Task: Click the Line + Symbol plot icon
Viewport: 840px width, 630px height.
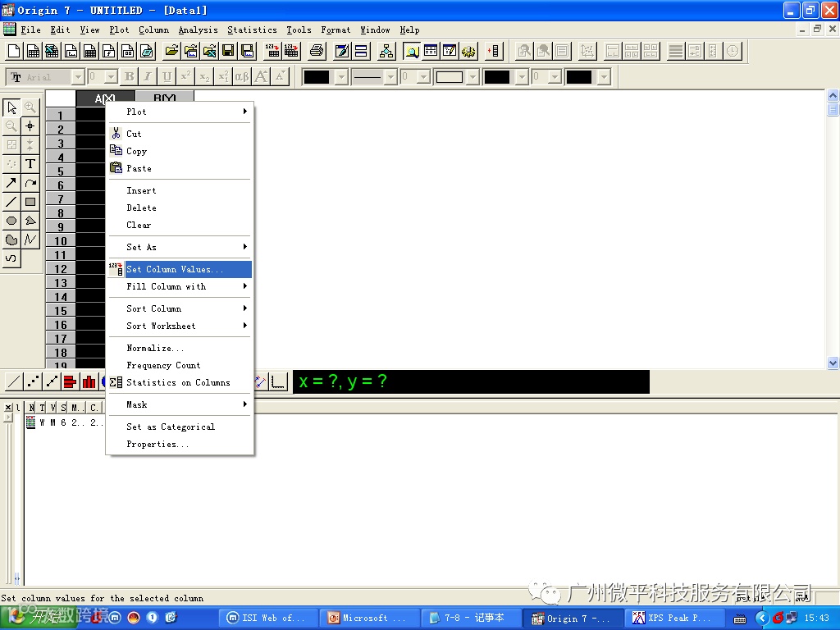Action: [x=52, y=381]
